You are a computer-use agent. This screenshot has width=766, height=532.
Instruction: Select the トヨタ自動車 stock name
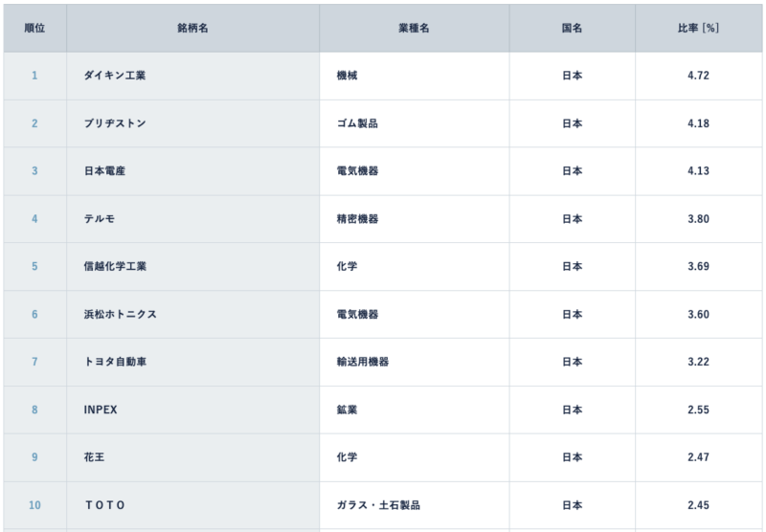click(x=115, y=362)
